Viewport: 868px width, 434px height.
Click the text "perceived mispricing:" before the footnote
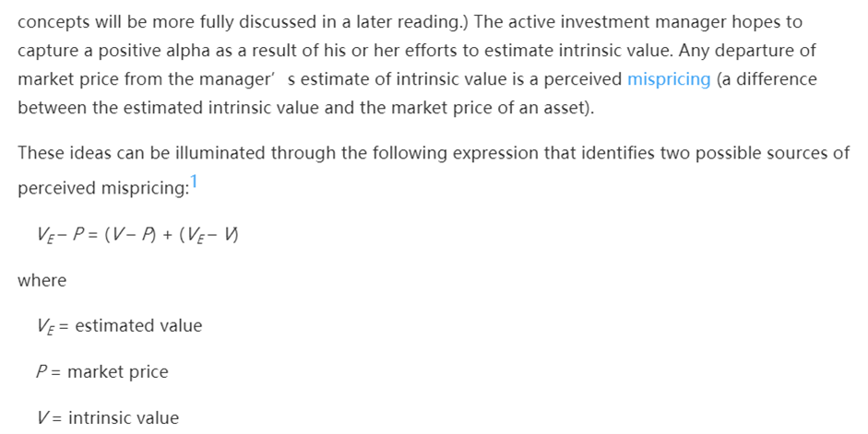[102, 188]
